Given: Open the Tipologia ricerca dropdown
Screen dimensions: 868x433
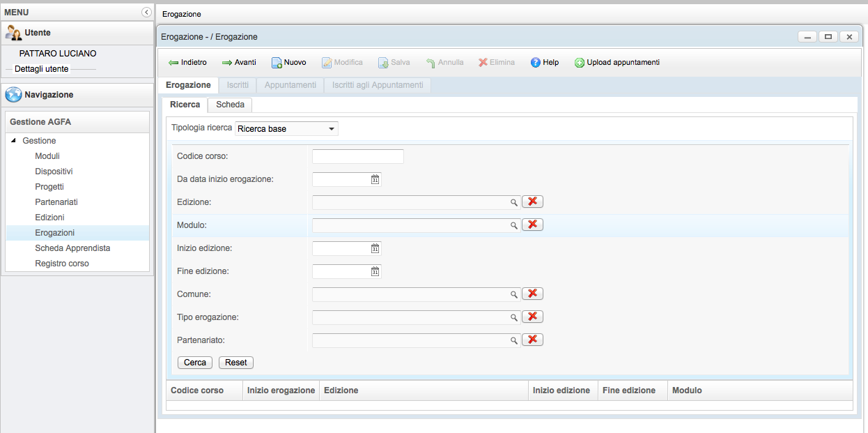Looking at the screenshot, I should coord(332,129).
